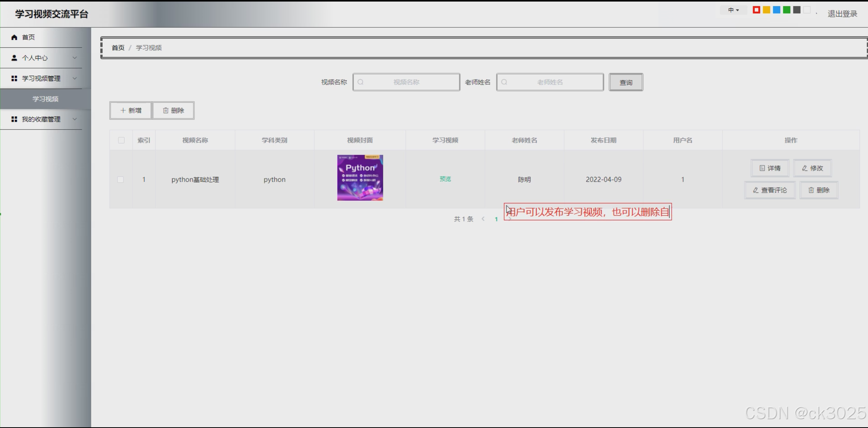Open the 中 language dropdown at top

733,10
